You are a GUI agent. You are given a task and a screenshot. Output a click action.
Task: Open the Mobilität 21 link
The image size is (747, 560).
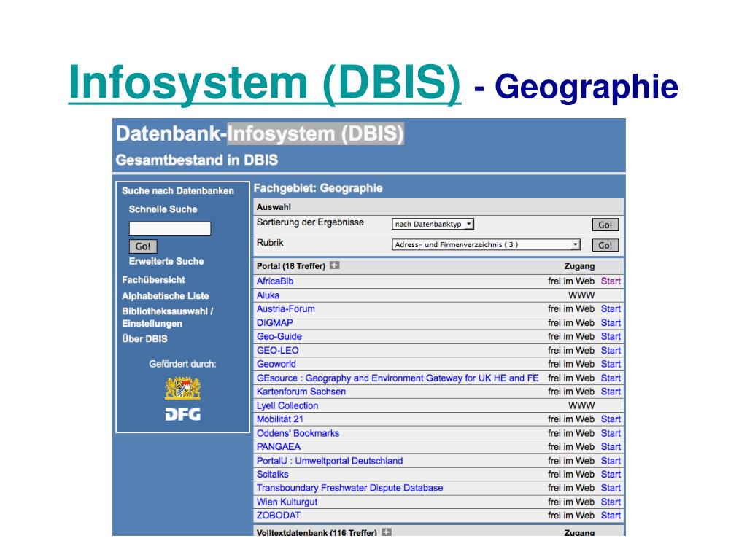pyautogui.click(x=280, y=419)
